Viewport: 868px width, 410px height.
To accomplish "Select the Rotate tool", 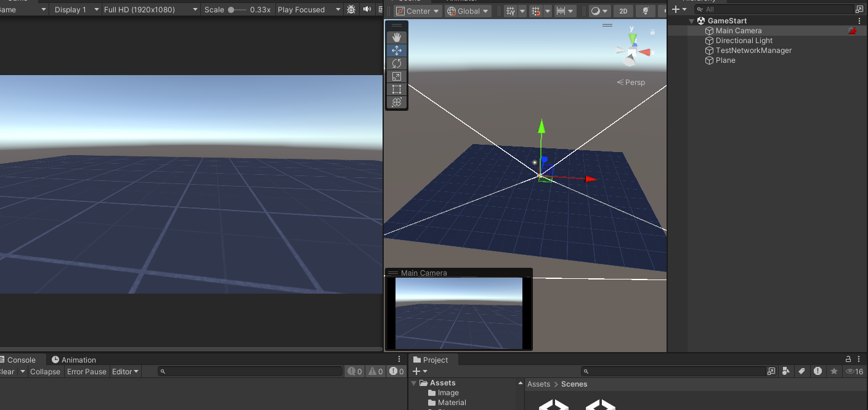I will [397, 63].
